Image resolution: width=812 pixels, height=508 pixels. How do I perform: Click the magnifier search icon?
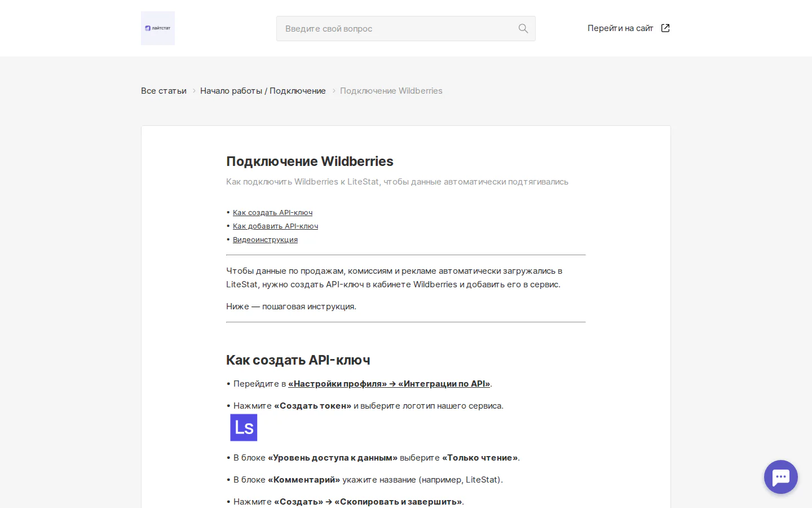pyautogui.click(x=523, y=28)
